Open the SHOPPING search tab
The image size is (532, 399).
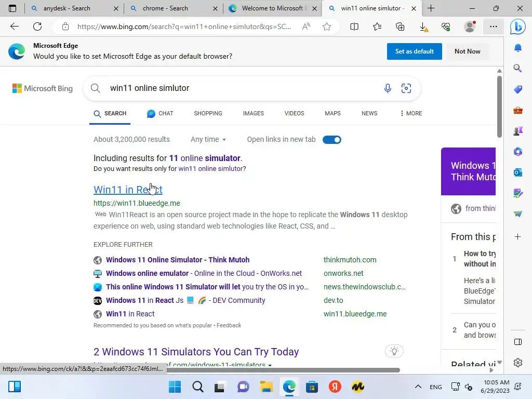tap(208, 113)
